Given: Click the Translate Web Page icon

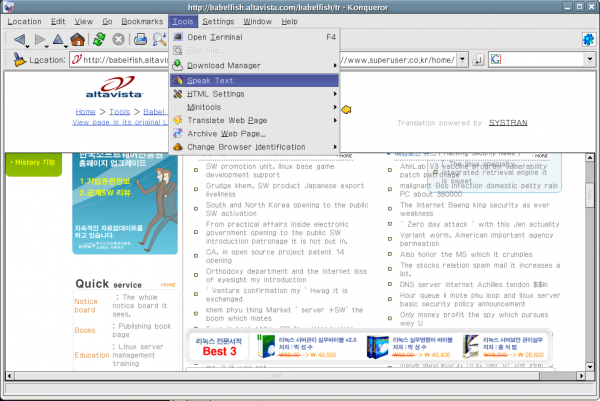Looking at the screenshot, I should pos(178,120).
